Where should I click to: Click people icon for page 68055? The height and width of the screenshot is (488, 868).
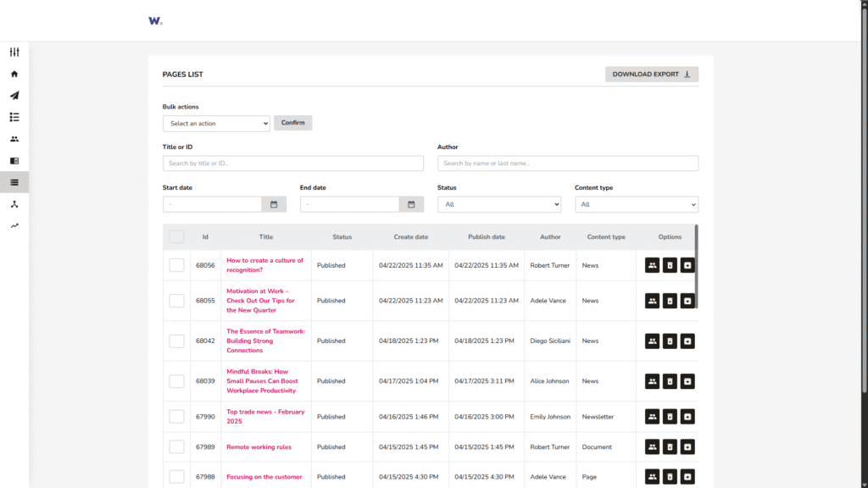point(652,301)
